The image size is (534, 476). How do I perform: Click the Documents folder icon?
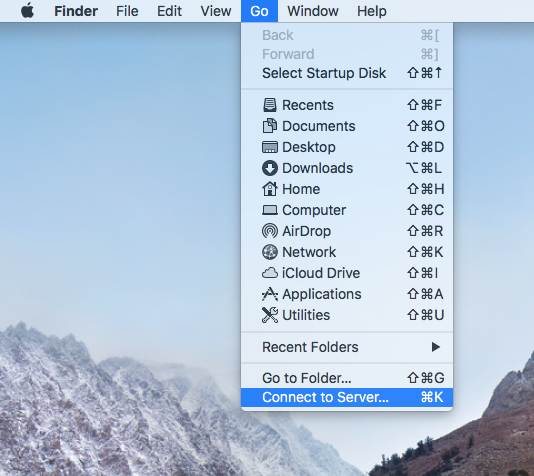tap(270, 126)
